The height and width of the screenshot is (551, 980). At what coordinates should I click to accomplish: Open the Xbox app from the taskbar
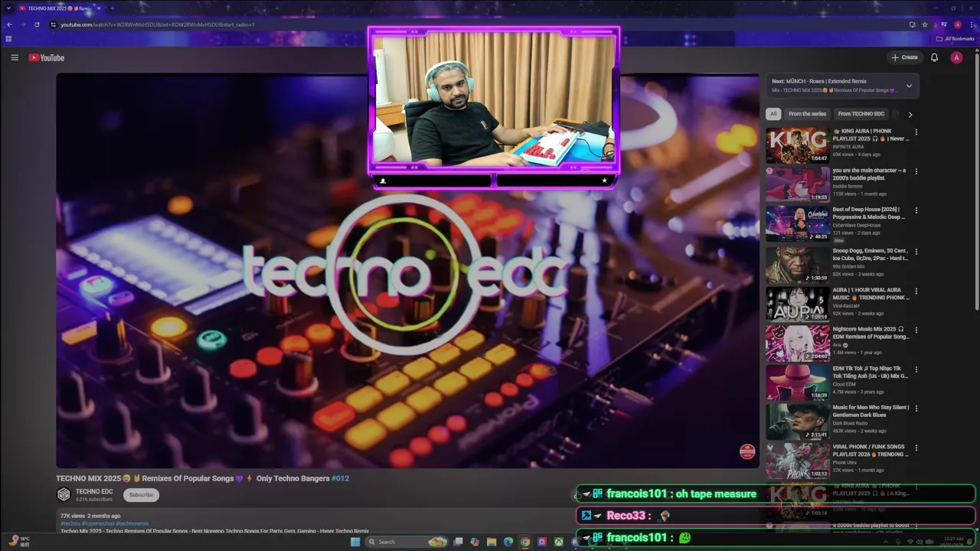click(x=559, y=542)
